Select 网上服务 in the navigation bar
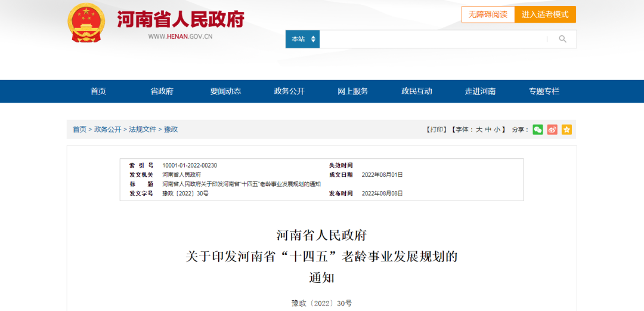 353,91
